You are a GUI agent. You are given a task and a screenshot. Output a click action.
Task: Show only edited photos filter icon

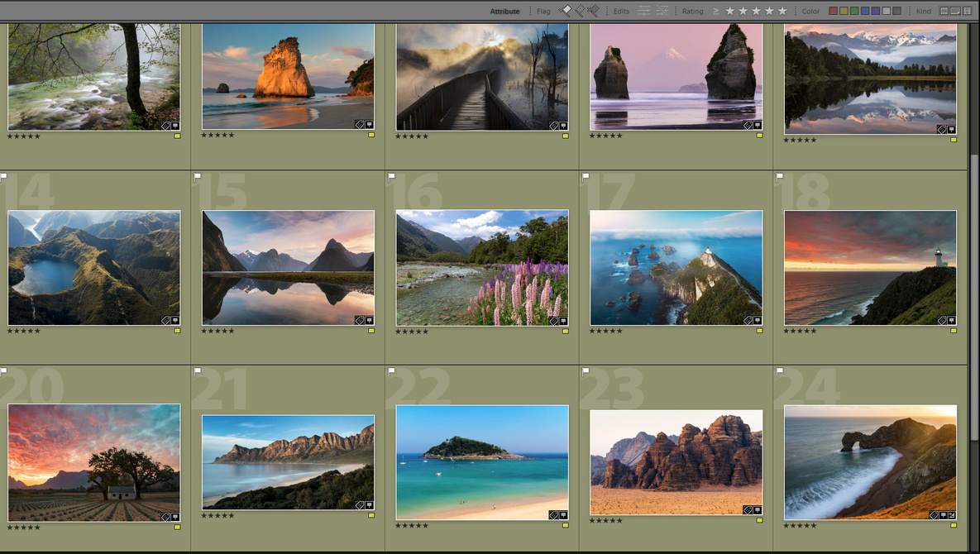coord(645,11)
